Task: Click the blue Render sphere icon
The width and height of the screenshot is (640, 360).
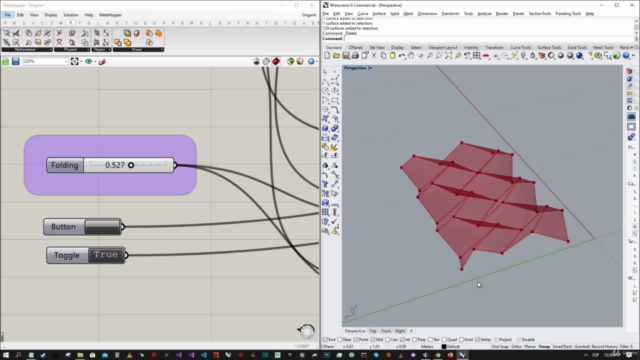Action: [x=579, y=56]
